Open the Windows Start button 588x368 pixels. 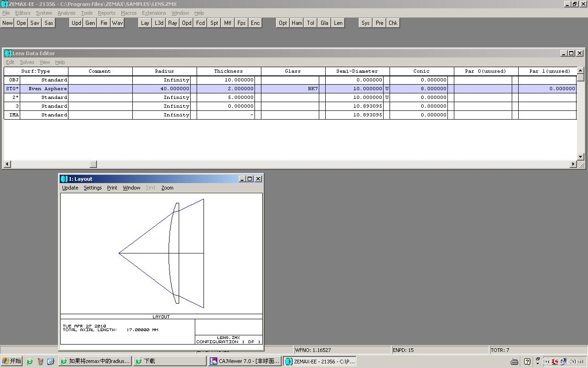click(x=11, y=361)
